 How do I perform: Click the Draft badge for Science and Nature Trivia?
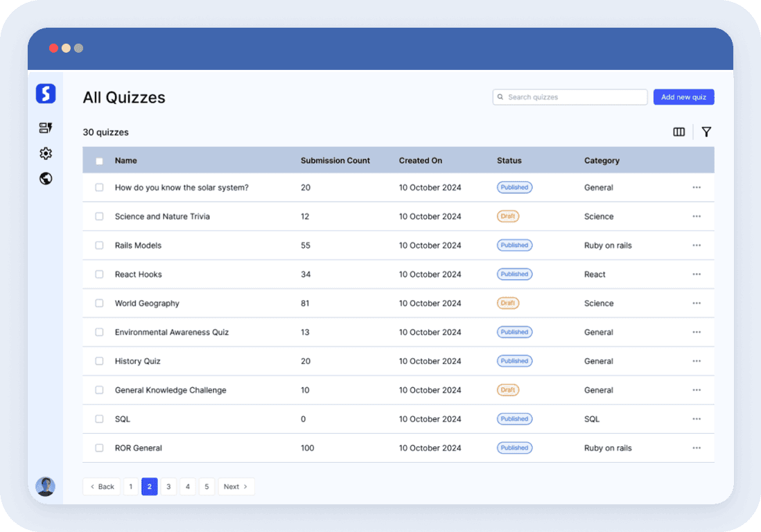click(x=508, y=216)
